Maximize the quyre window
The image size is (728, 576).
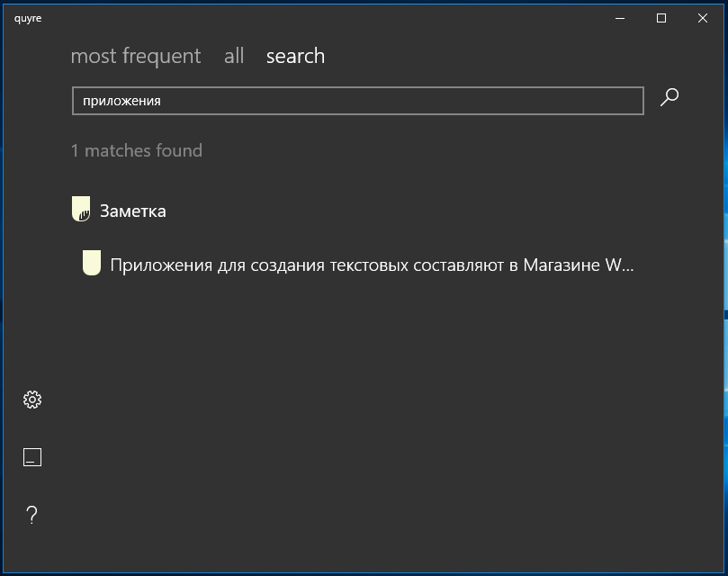[x=661, y=18]
